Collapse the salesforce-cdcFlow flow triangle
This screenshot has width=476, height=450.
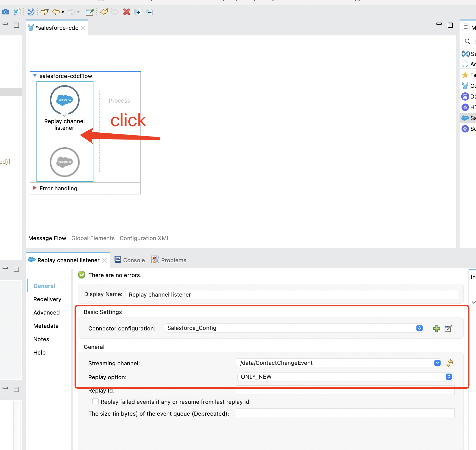pos(35,76)
